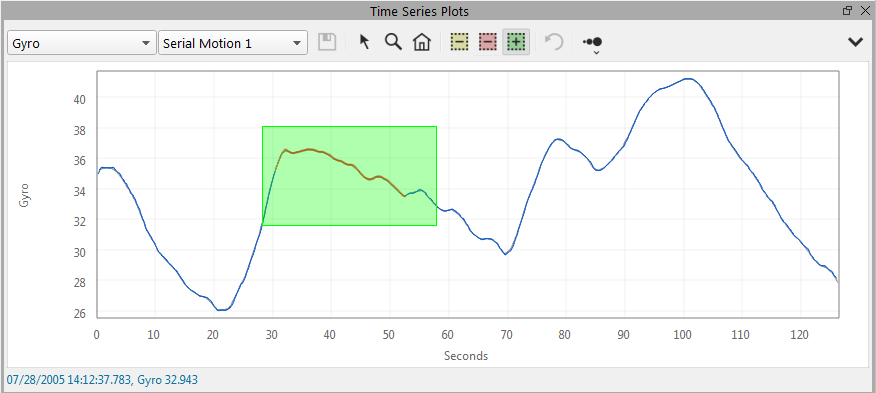Screen dimensions: 876x393
Task: Expand the chevron at toolbar right
Action: 855,42
